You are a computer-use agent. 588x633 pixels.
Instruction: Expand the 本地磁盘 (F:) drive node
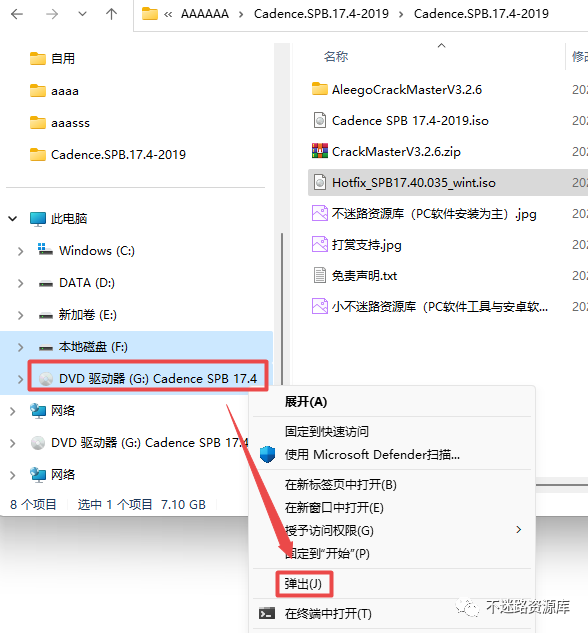(21, 347)
